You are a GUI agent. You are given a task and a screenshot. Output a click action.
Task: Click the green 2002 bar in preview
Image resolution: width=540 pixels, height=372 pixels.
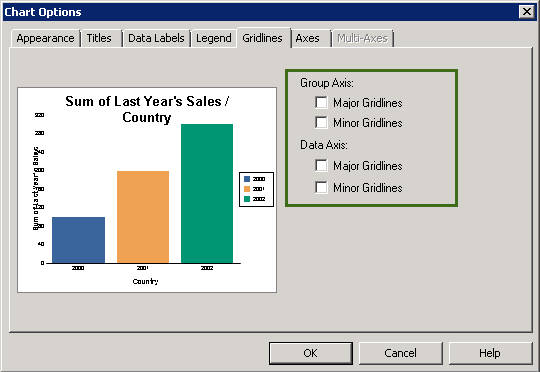[x=207, y=194]
